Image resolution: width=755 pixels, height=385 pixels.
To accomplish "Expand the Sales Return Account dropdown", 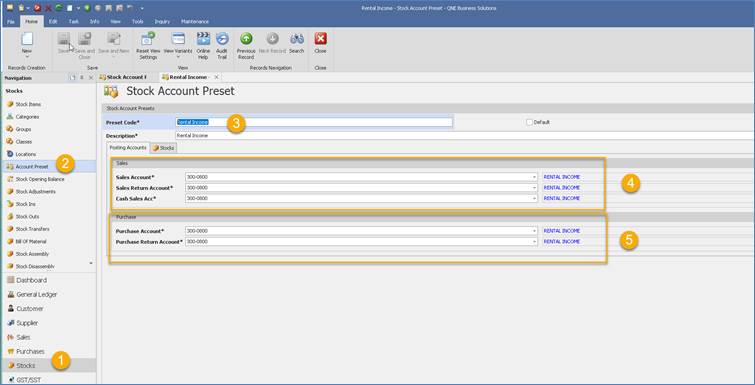I will 534,188.
